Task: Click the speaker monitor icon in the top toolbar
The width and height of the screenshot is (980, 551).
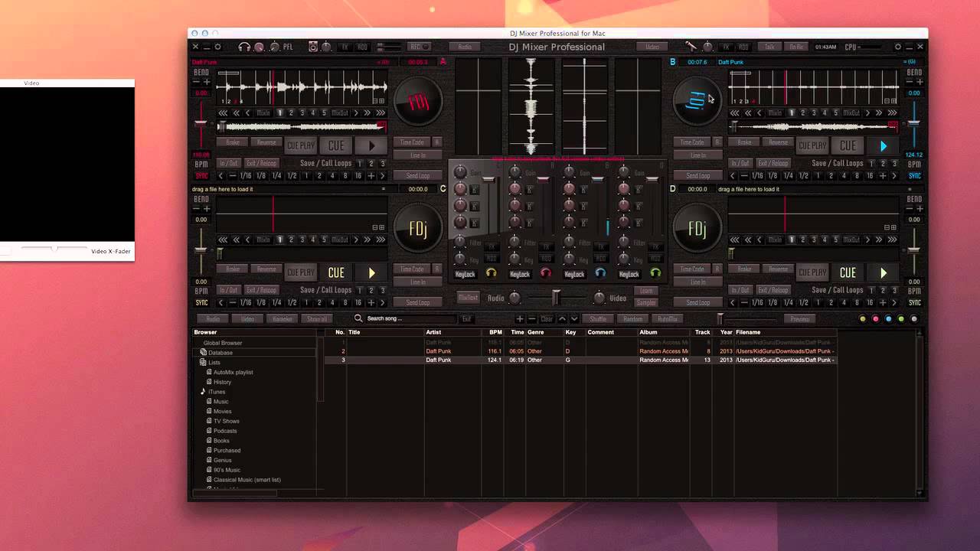Action: (x=313, y=47)
